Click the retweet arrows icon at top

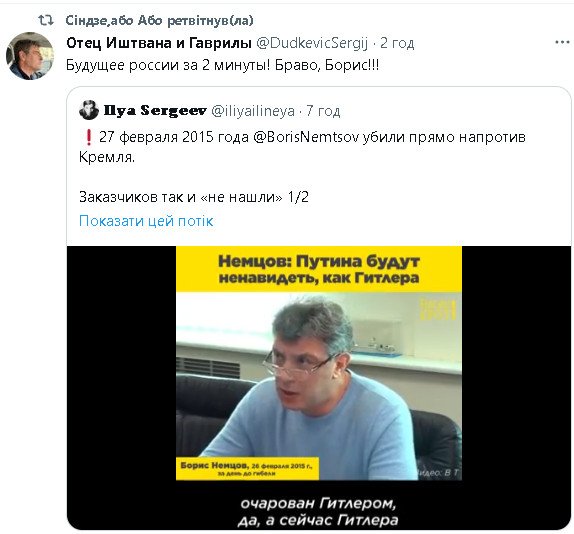(x=46, y=20)
